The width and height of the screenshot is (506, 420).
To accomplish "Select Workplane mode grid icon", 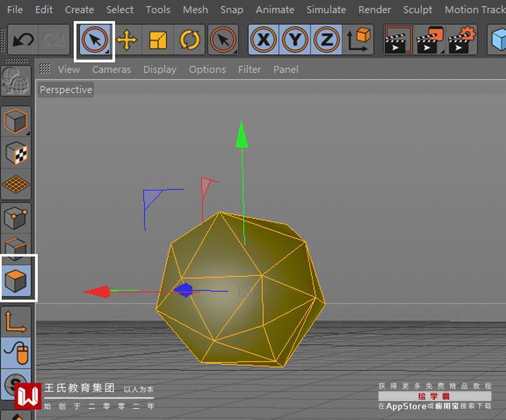I will pyautogui.click(x=15, y=185).
